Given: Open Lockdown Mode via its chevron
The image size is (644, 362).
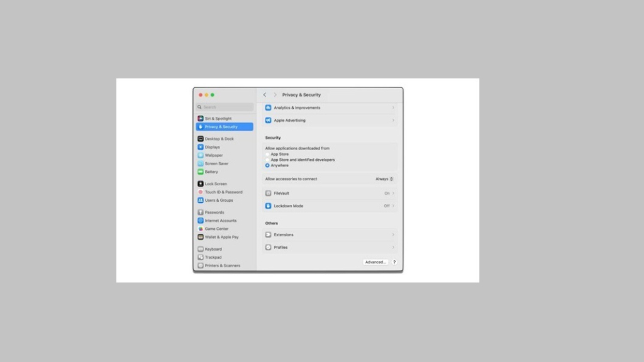Looking at the screenshot, I should click(393, 206).
